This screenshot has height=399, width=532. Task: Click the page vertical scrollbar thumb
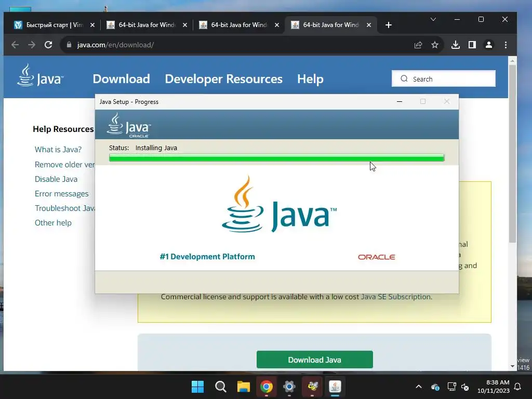click(x=512, y=153)
